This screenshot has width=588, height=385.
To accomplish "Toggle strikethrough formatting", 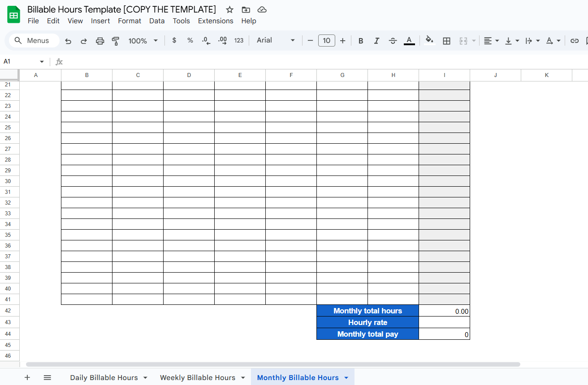I will (x=393, y=40).
